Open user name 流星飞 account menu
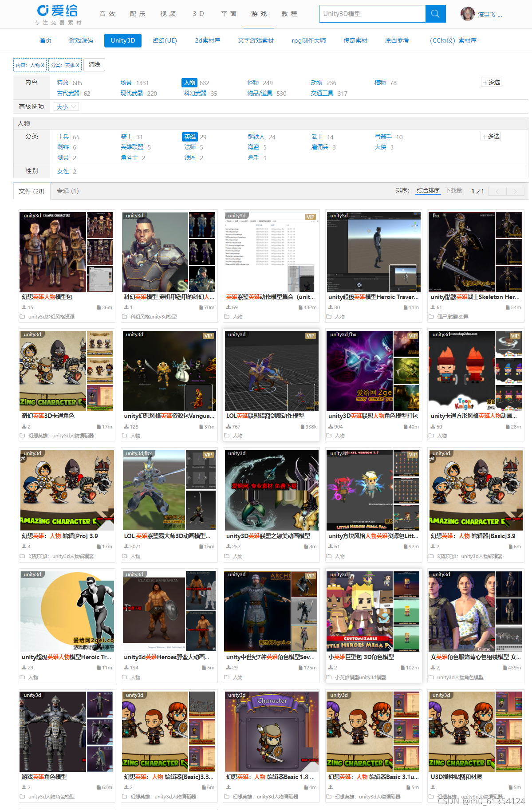This screenshot has height=810, width=532. 490,15
